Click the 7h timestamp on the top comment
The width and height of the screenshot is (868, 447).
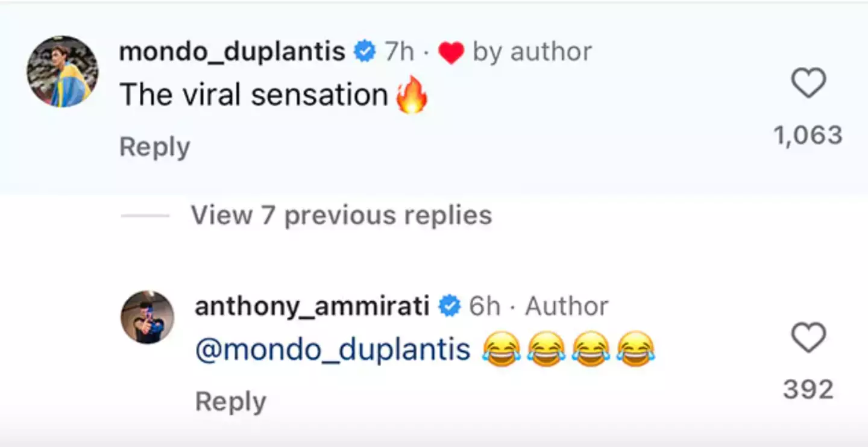pyautogui.click(x=399, y=52)
